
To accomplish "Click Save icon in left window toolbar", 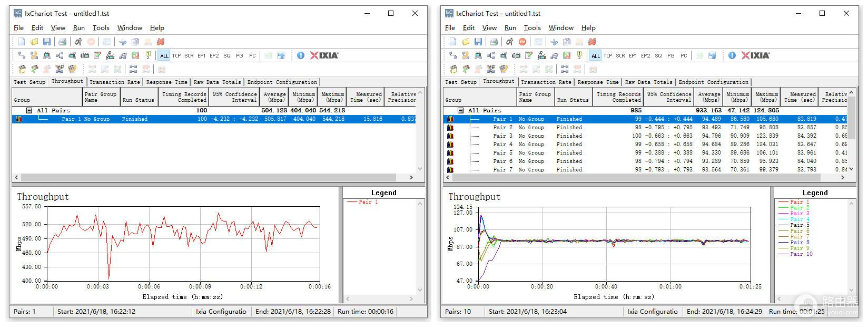I will click(47, 42).
